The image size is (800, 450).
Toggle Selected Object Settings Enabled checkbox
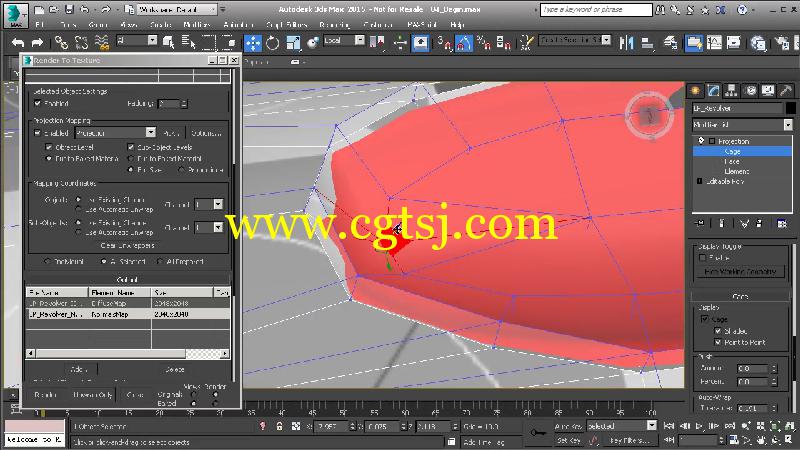point(37,103)
